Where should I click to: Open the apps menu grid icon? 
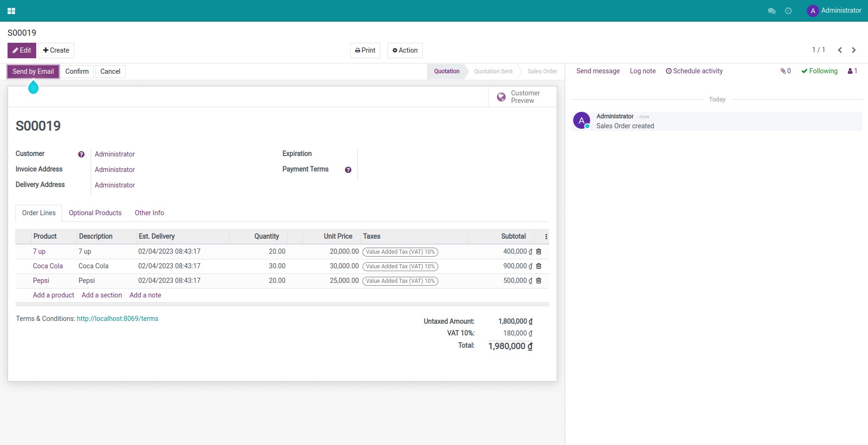pos(11,10)
